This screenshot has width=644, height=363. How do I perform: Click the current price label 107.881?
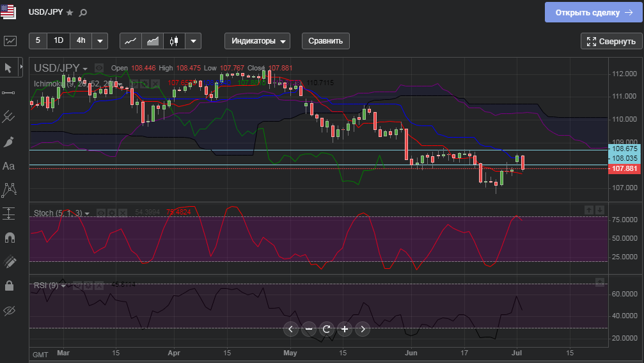click(624, 168)
